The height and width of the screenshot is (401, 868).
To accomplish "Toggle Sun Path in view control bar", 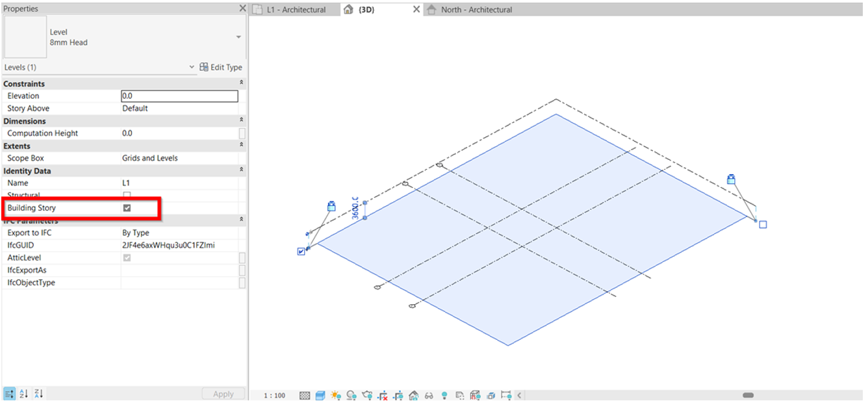I will pyautogui.click(x=336, y=395).
